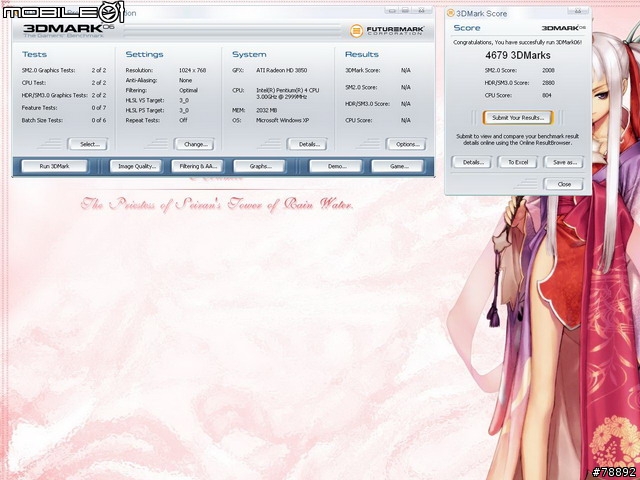
Task: Click the Filtering Optimal value
Action: coord(189,90)
